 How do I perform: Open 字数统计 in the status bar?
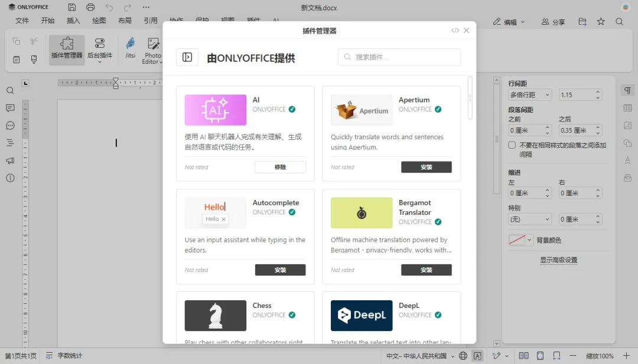coord(64,356)
